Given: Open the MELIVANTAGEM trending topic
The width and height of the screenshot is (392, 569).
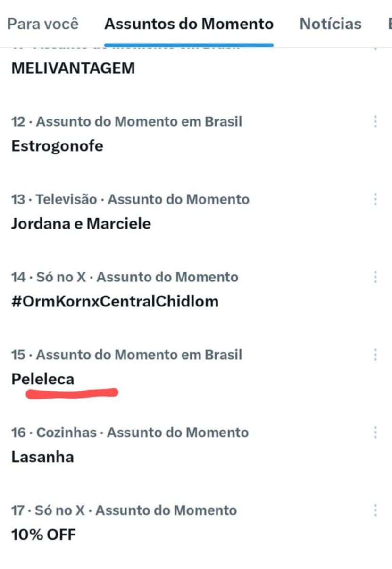Looking at the screenshot, I should 73,68.
